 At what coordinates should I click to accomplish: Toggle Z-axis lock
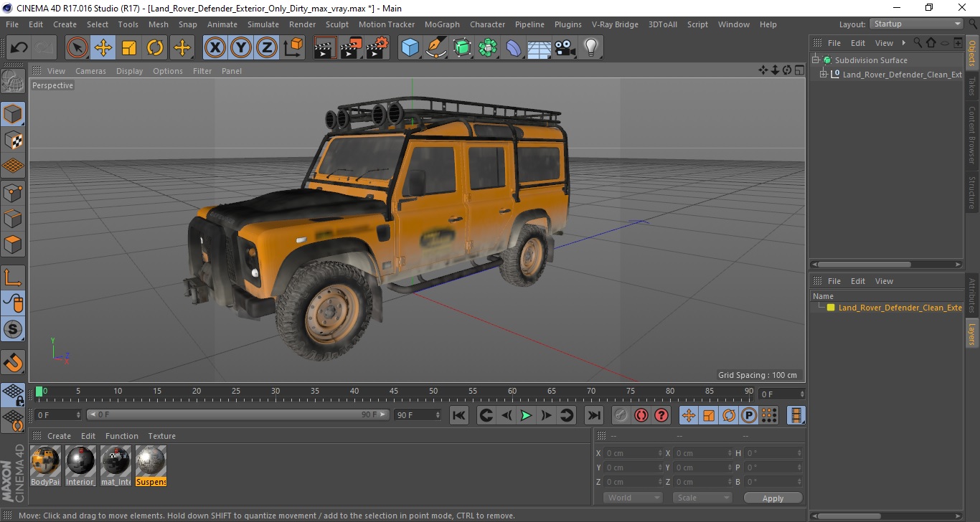[267, 48]
